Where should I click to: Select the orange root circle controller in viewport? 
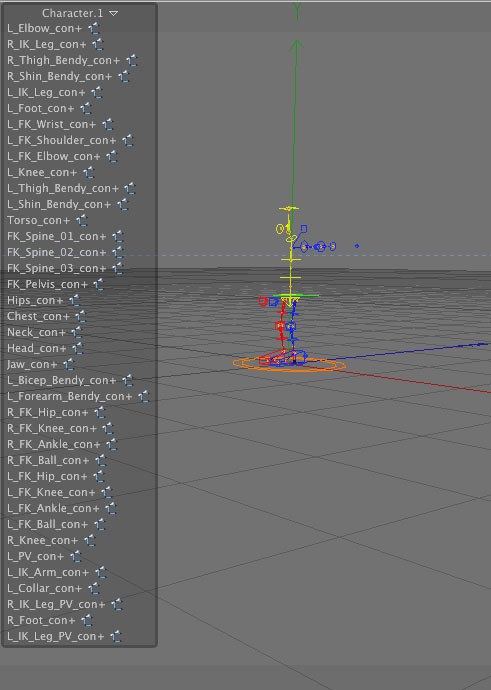tap(289, 365)
